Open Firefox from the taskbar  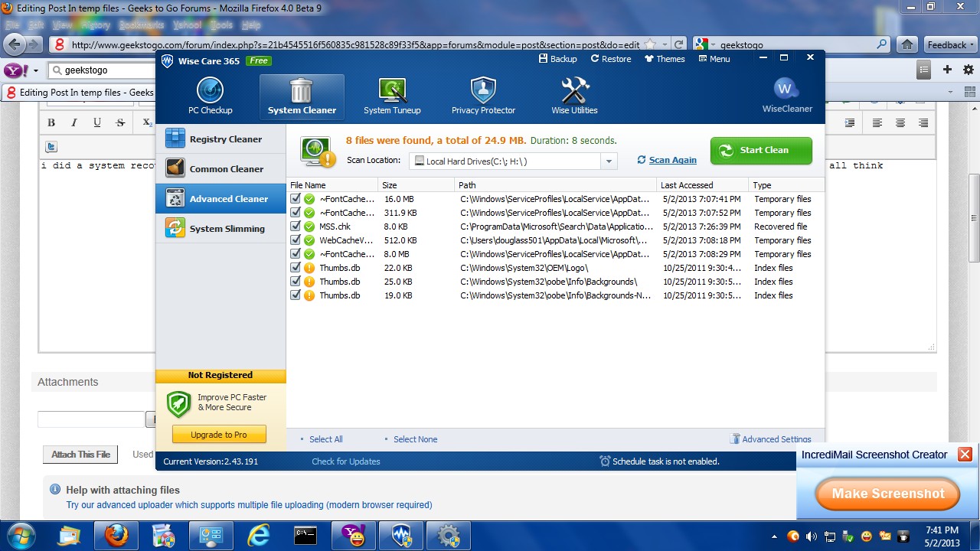[x=116, y=536]
